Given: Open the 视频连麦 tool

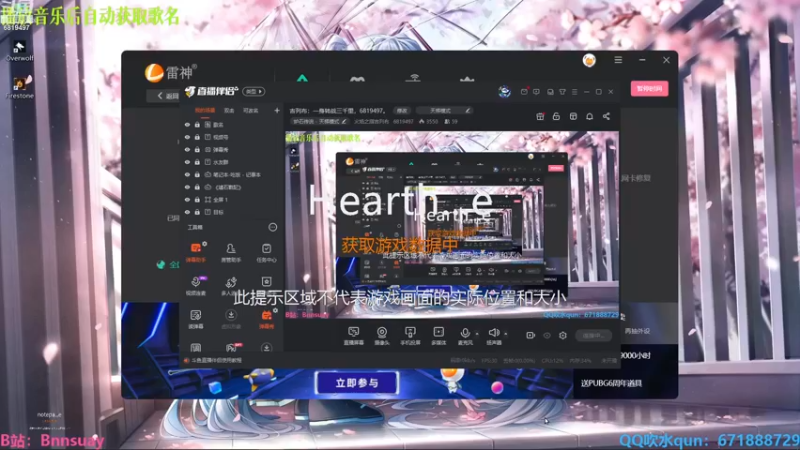Looking at the screenshot, I should [195, 286].
